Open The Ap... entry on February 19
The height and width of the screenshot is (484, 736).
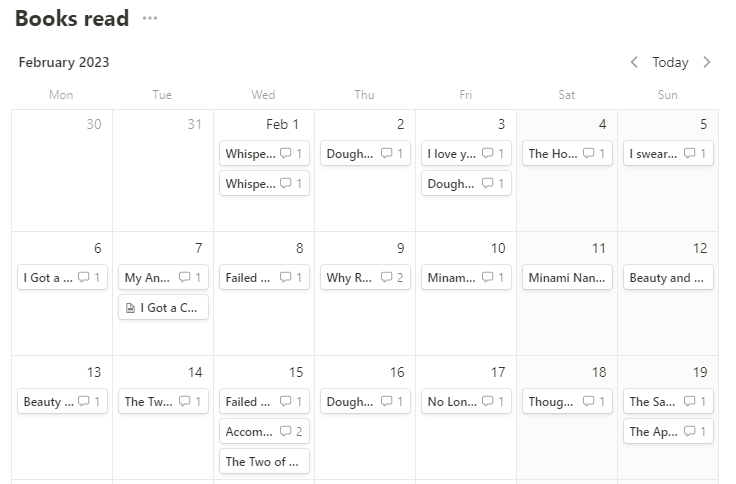[x=652, y=432]
